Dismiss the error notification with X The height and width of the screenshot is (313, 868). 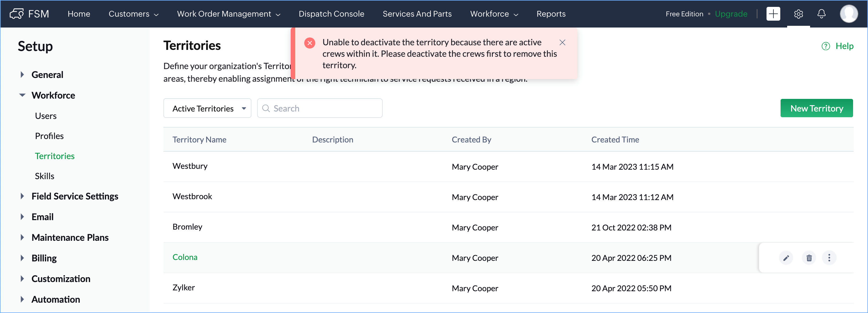pos(562,42)
